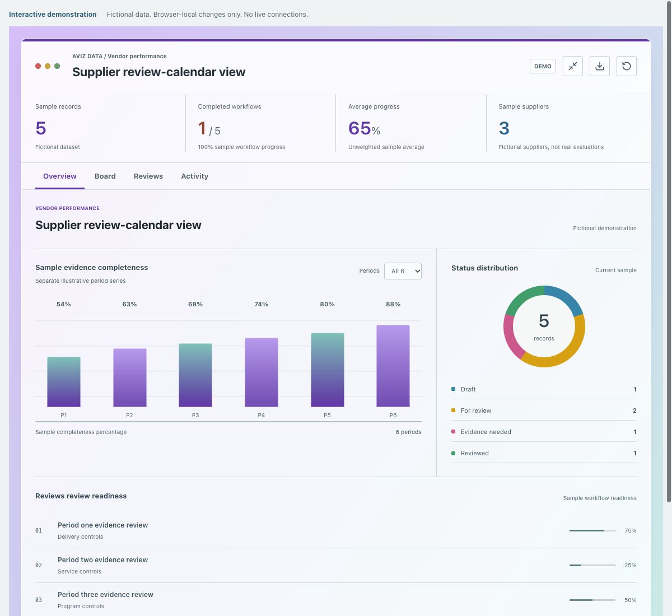
Task: Open Period two evidence review row
Action: click(336, 565)
